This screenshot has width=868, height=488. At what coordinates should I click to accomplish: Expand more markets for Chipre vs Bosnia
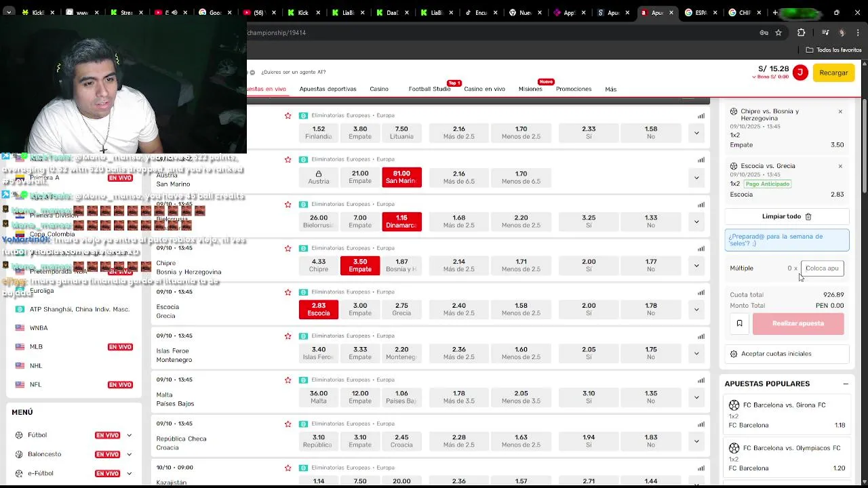(696, 266)
